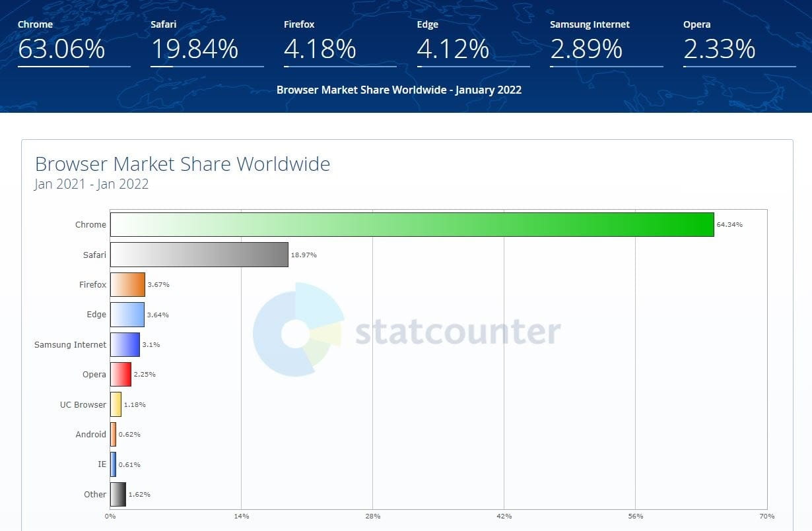Select the IE bar
The width and height of the screenshot is (812, 531).
[113, 464]
